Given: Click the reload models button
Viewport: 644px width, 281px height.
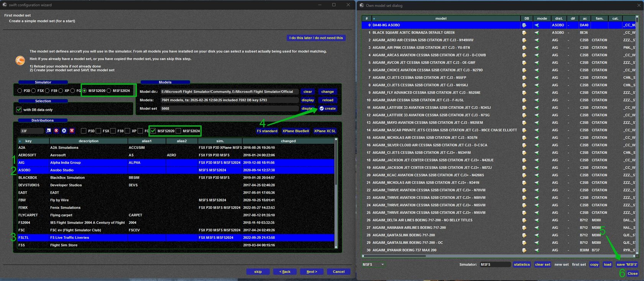Looking at the screenshot, I should (x=328, y=100).
